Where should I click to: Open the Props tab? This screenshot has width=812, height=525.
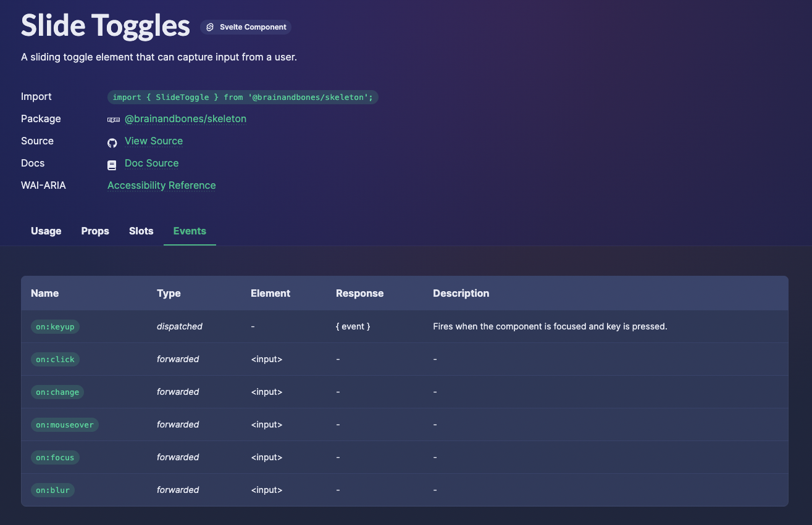[x=95, y=231]
